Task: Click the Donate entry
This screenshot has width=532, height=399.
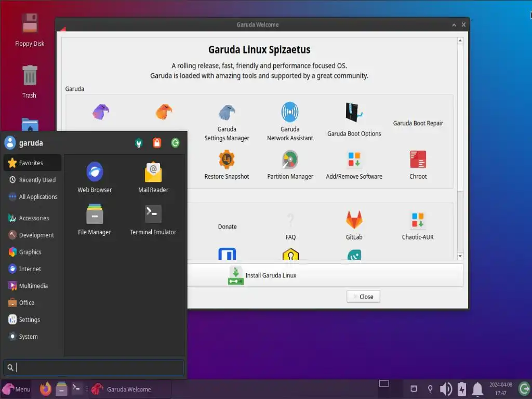Action: (227, 227)
